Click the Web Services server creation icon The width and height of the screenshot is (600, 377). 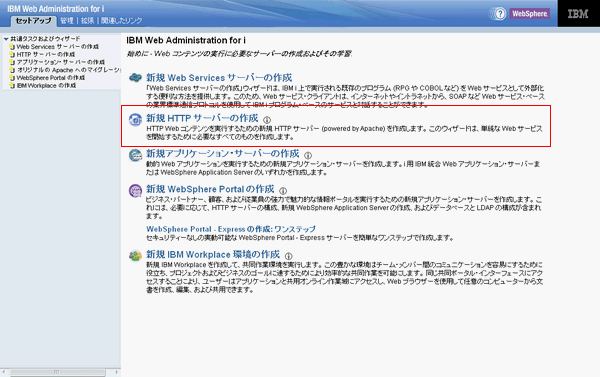tap(135, 78)
